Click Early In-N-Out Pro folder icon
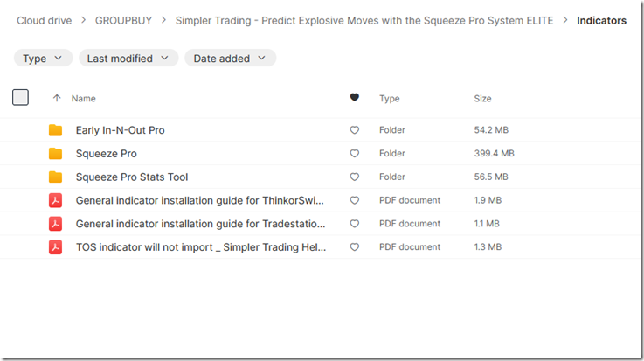Screen dimensions: 644x361 (x=55, y=130)
